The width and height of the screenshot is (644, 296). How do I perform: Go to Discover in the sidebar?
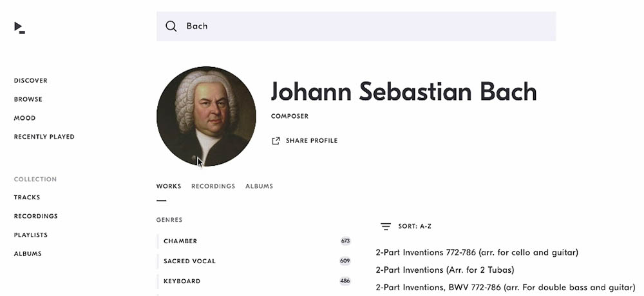[x=31, y=81]
